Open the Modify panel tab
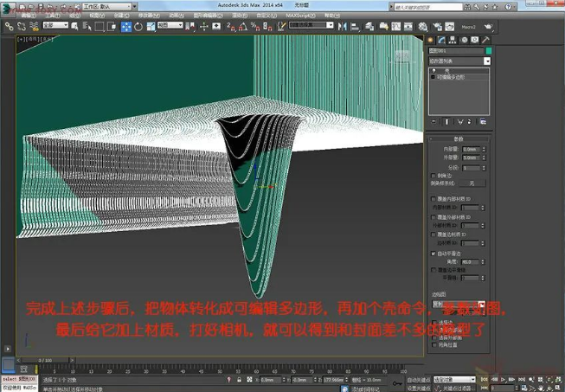 441,39
